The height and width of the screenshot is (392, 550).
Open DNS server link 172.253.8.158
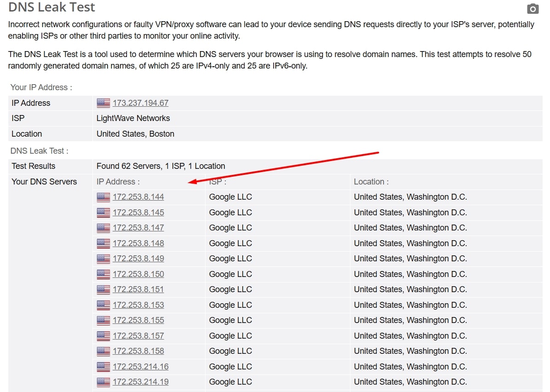click(x=138, y=351)
